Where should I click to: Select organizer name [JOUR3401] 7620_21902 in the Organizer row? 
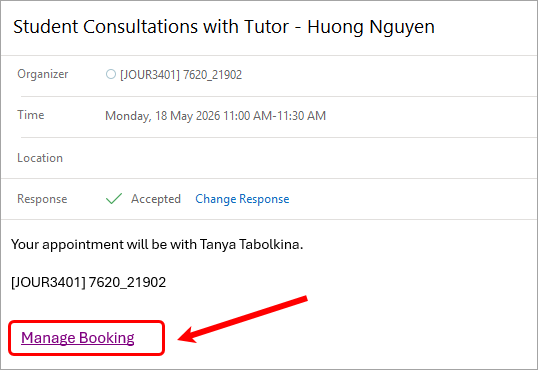(181, 74)
